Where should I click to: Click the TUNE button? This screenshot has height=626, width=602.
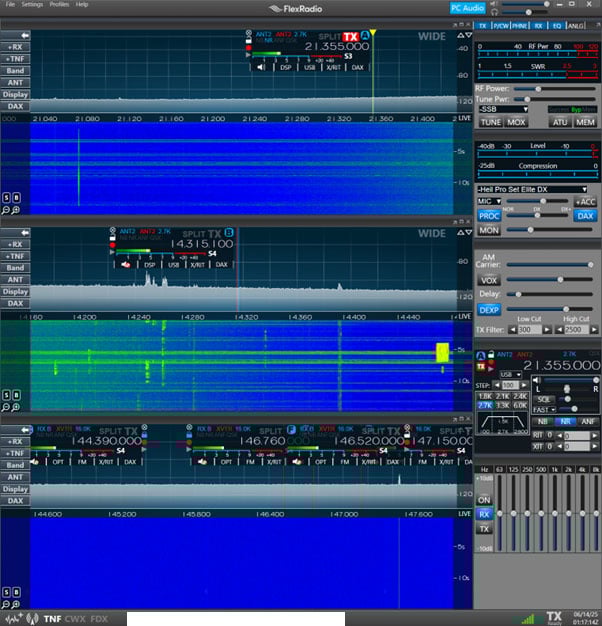(491, 123)
